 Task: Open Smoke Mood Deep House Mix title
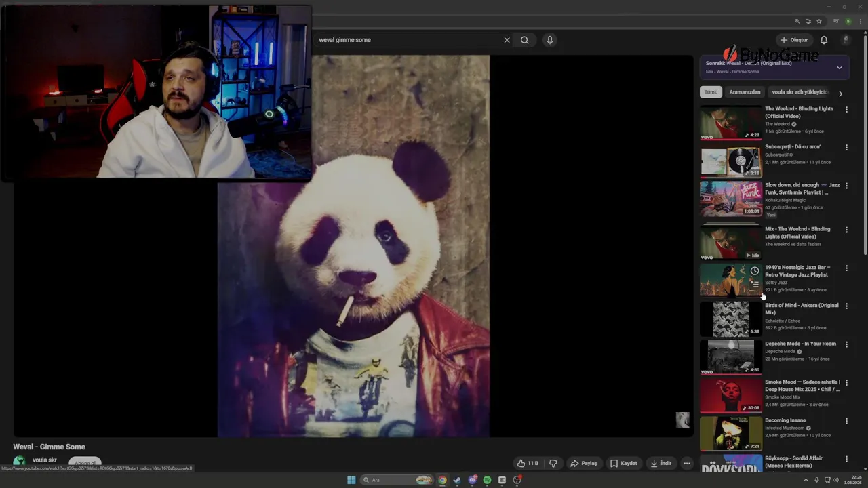pos(802,386)
